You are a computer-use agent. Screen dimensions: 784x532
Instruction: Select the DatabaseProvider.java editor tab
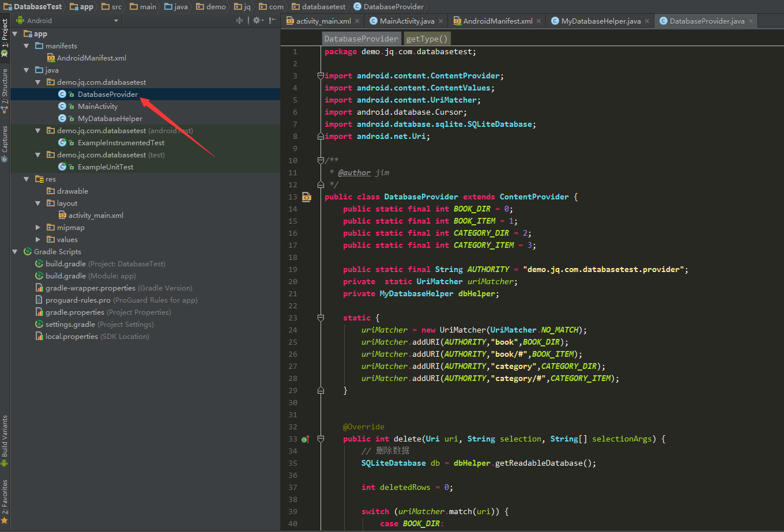click(707, 21)
